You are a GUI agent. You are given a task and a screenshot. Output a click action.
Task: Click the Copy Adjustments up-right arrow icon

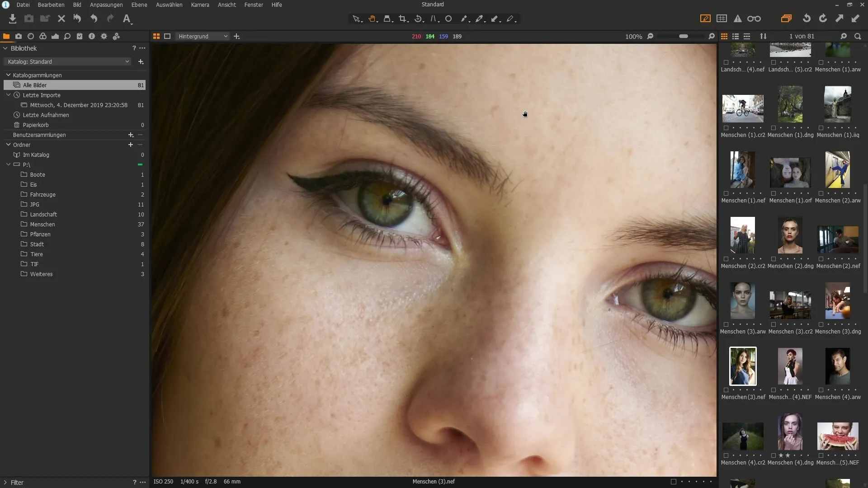tap(839, 19)
